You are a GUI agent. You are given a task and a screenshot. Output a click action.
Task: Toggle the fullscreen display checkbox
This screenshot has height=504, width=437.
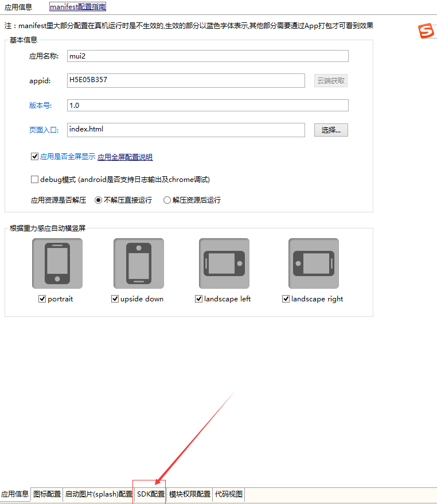click(x=34, y=157)
